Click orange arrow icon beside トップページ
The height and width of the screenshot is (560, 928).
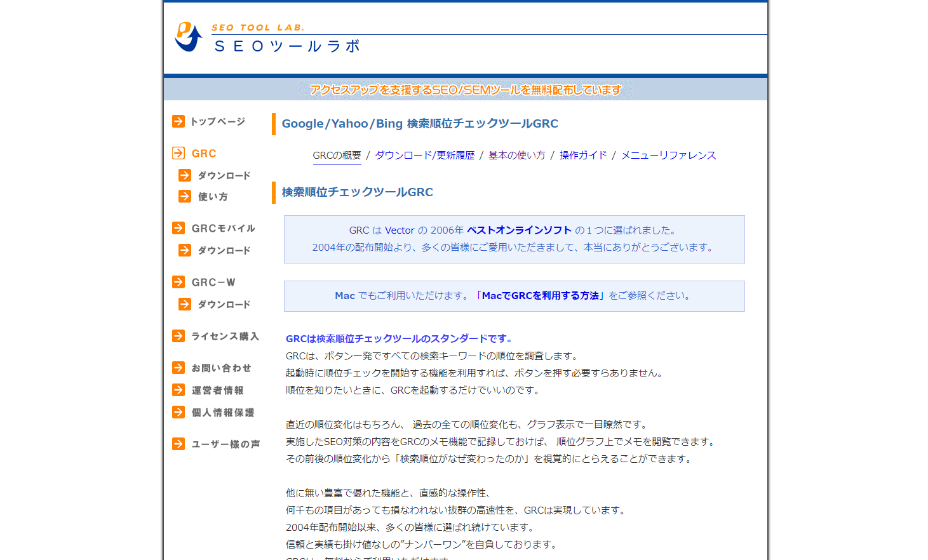[x=178, y=121]
